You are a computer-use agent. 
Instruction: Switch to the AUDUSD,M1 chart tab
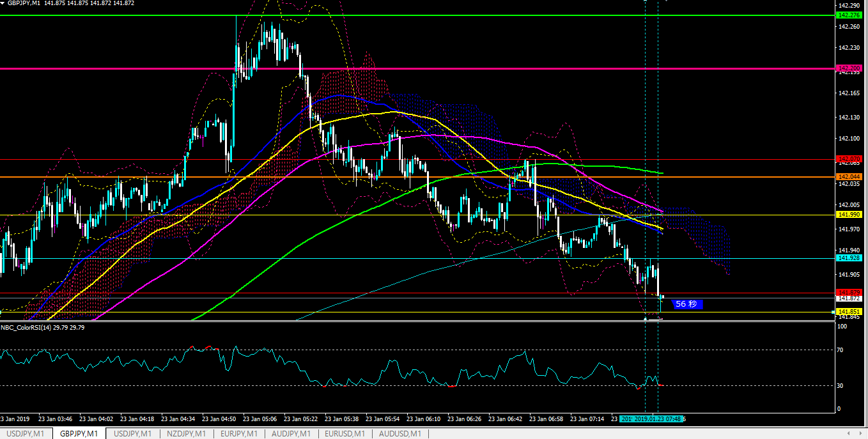pyautogui.click(x=400, y=434)
